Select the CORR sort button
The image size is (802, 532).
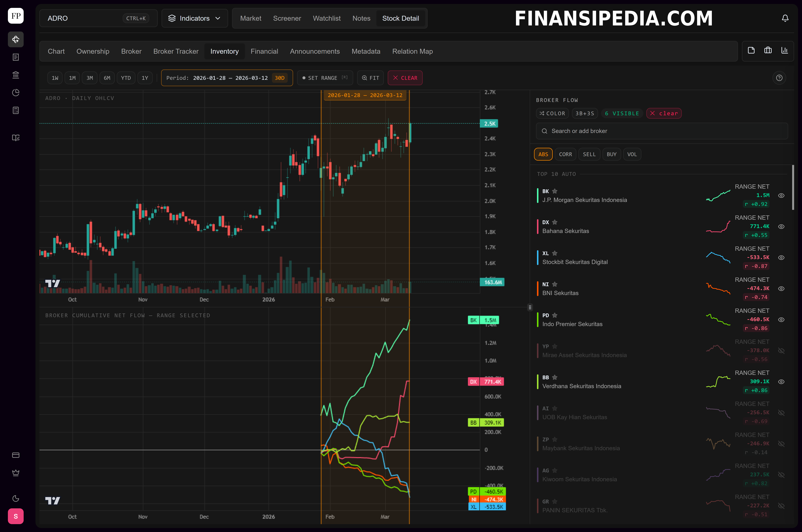tap(565, 154)
